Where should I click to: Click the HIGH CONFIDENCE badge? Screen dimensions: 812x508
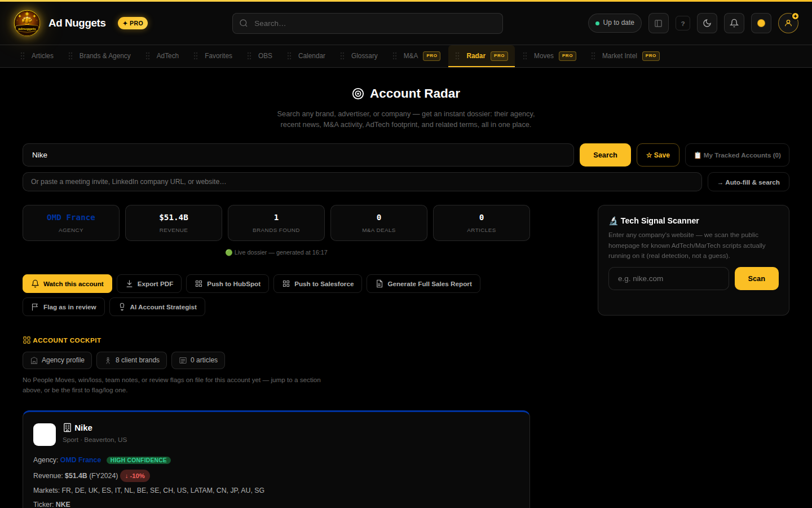click(x=139, y=460)
